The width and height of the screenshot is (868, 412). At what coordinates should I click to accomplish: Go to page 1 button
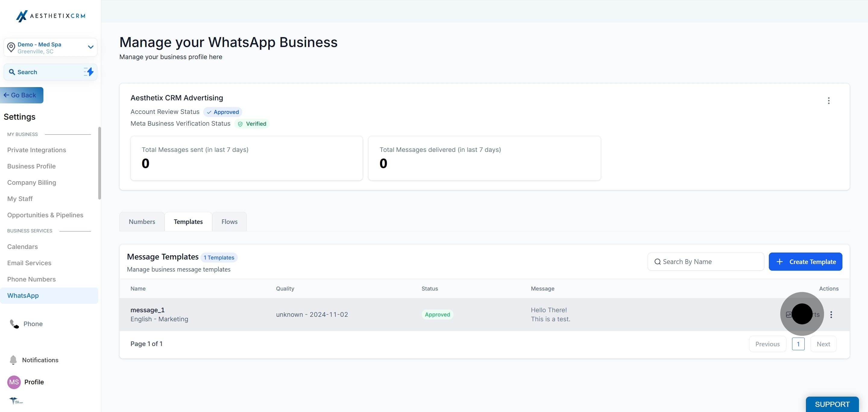[x=798, y=344]
